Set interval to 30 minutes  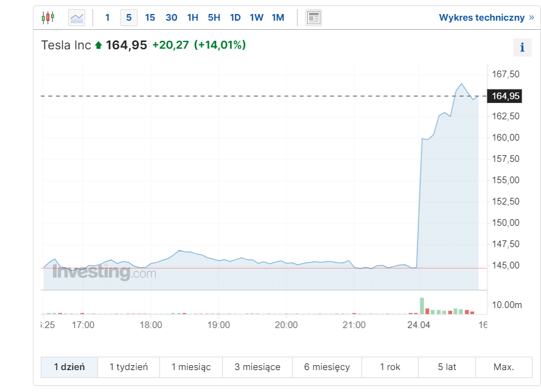click(172, 18)
